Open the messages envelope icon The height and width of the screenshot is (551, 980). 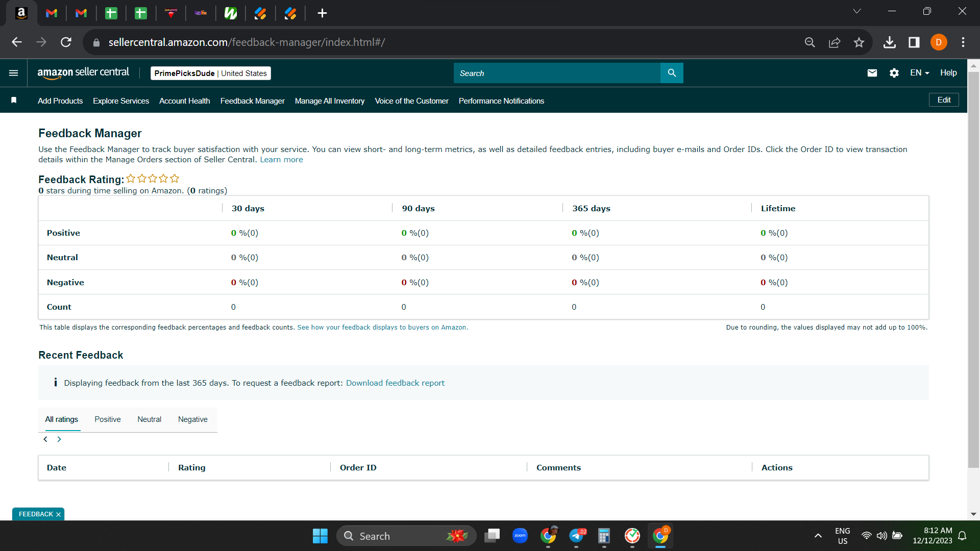872,73
